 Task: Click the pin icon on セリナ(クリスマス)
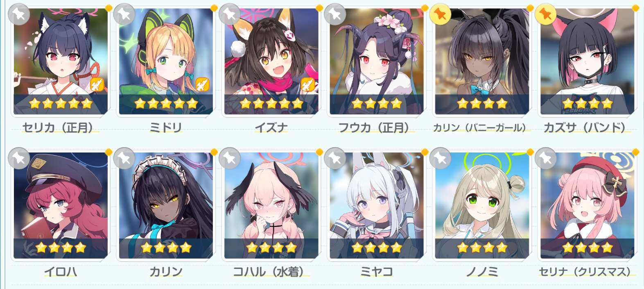[545, 158]
